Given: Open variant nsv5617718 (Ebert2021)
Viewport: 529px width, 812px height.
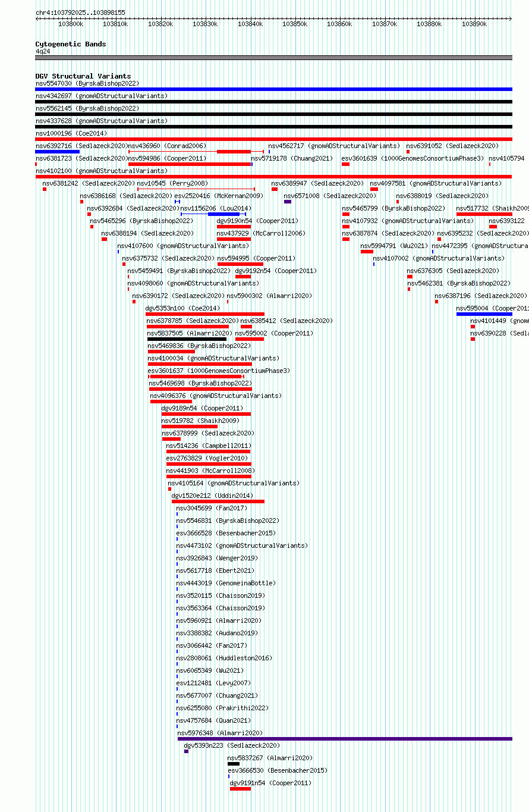Looking at the screenshot, I should click(x=215, y=570).
